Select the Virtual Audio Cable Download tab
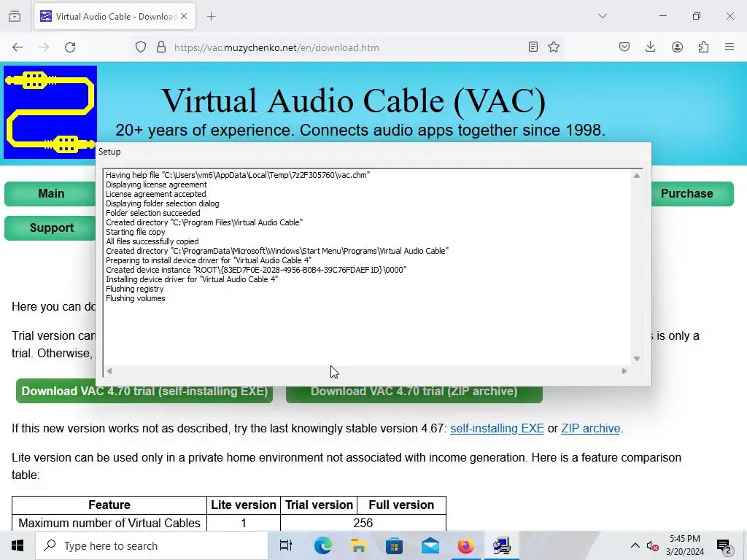 tap(115, 17)
